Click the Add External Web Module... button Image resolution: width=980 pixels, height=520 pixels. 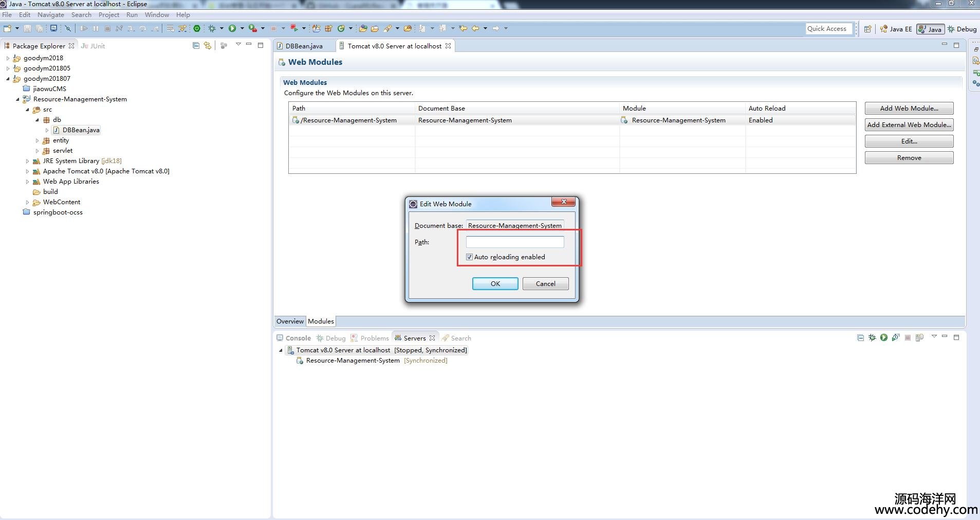pos(909,124)
